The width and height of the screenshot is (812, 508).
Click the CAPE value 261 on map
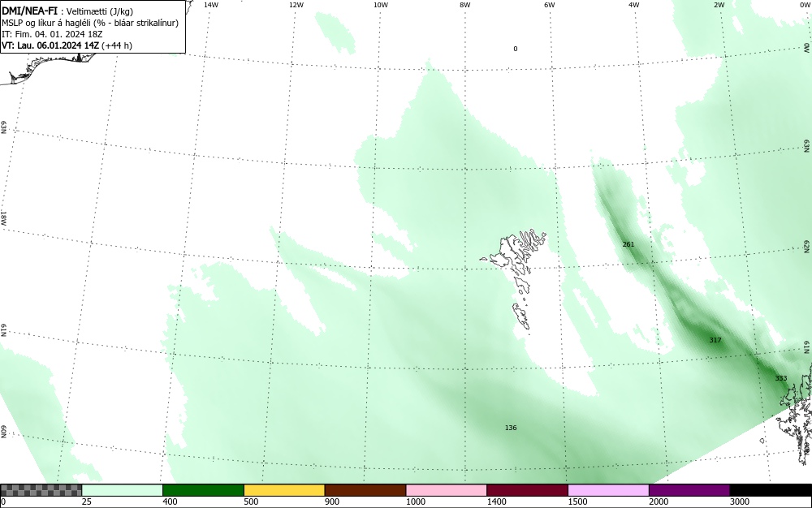[628, 244]
